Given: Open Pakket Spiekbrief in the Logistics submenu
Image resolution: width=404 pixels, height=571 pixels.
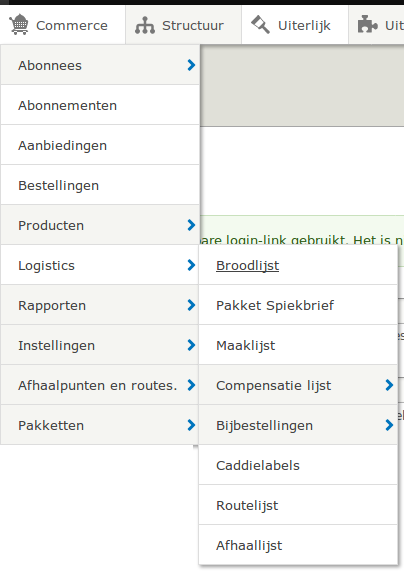Looking at the screenshot, I should [298, 305].
